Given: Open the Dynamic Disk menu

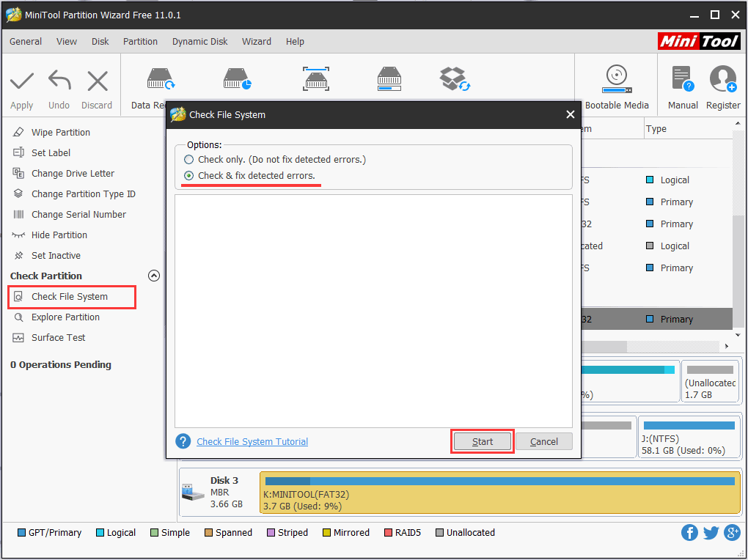Looking at the screenshot, I should (200, 42).
